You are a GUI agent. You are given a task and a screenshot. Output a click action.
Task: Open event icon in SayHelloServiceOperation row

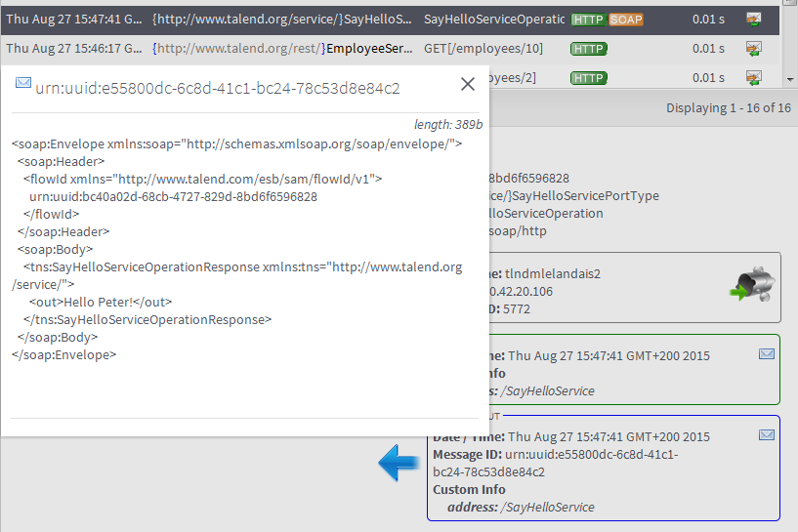click(753, 20)
